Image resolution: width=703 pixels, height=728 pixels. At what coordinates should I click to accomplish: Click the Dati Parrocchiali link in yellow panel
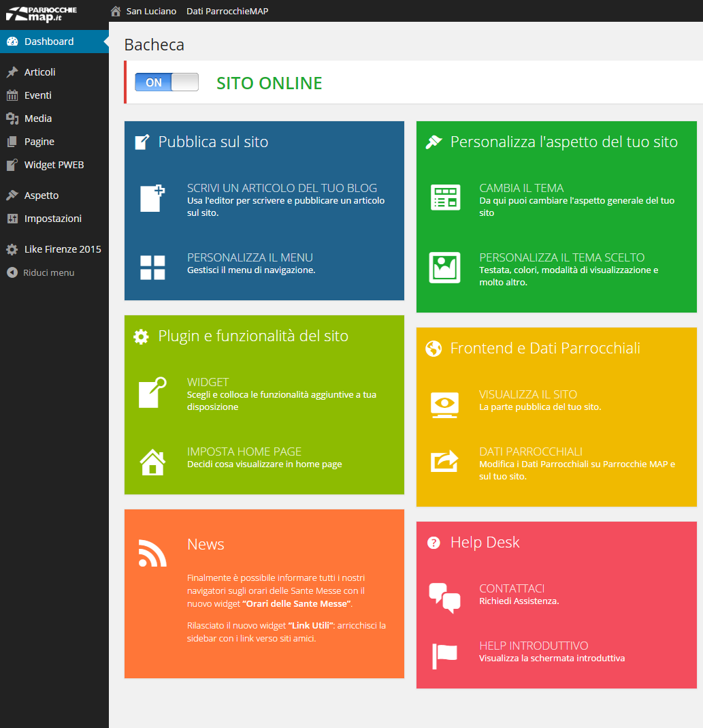coord(530,452)
